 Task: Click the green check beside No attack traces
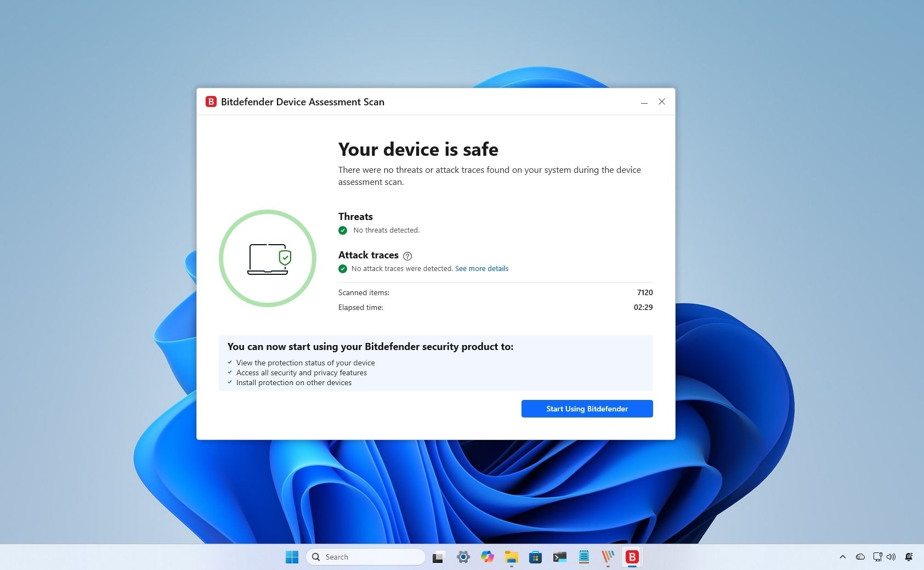click(x=343, y=269)
